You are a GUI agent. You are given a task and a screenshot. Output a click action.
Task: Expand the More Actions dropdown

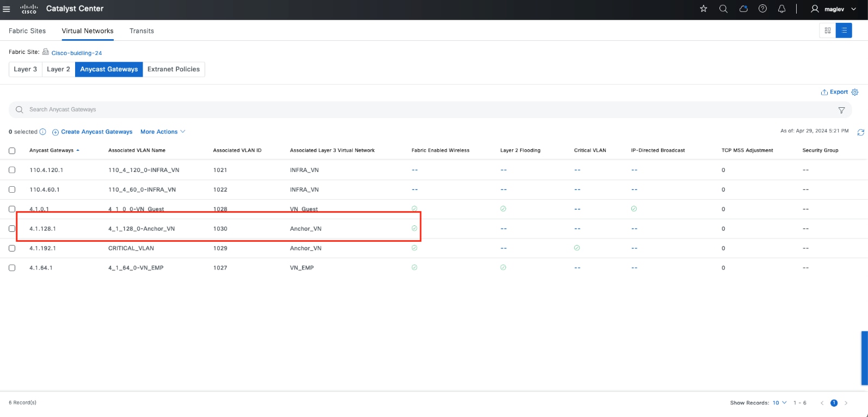tap(163, 132)
